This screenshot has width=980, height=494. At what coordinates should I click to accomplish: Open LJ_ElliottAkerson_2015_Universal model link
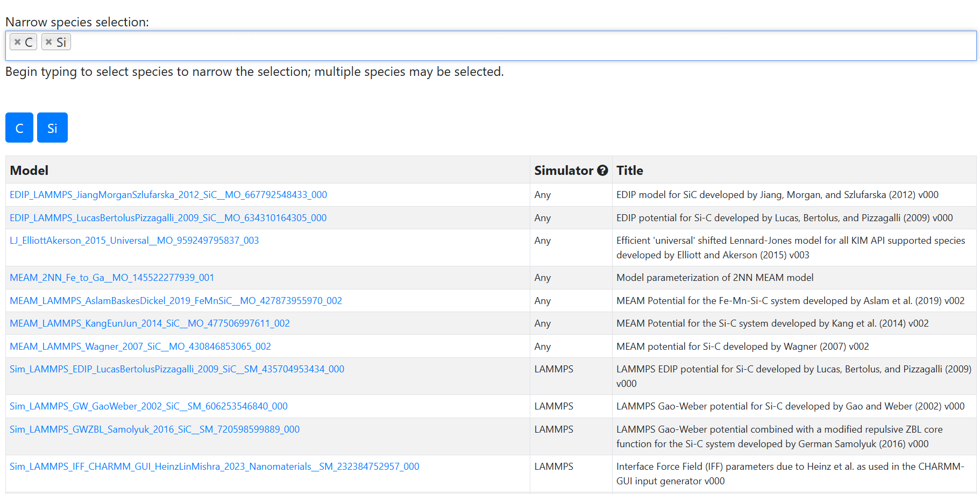[134, 241]
